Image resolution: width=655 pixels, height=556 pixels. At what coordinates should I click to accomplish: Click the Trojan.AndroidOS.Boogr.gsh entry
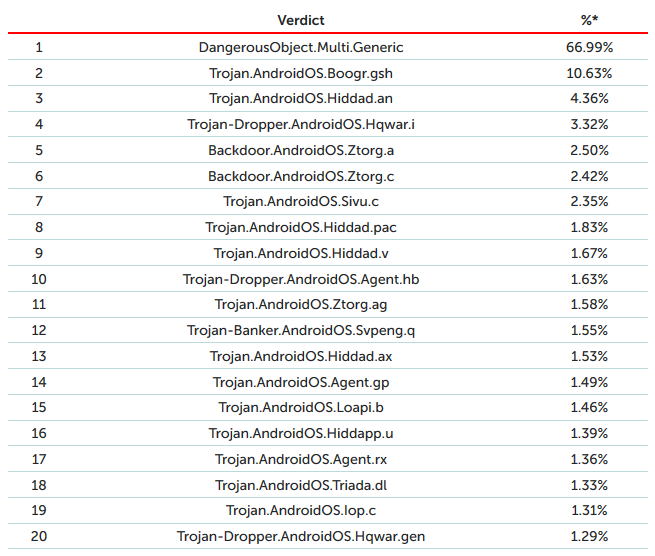pyautogui.click(x=300, y=73)
